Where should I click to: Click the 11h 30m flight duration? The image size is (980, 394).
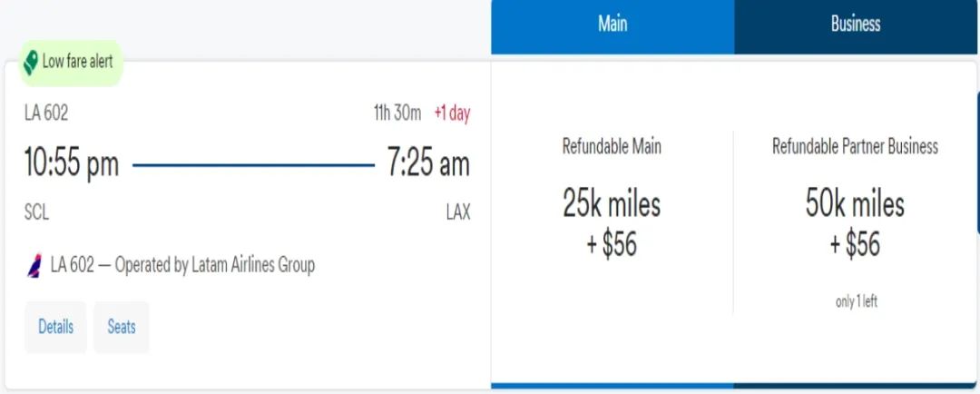397,113
